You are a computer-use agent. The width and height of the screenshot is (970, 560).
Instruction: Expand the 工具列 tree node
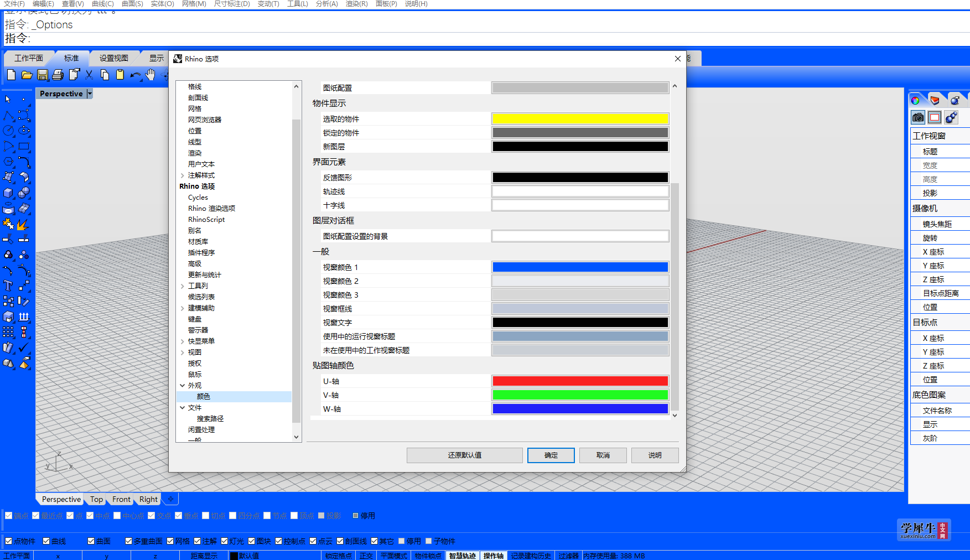coord(183,286)
